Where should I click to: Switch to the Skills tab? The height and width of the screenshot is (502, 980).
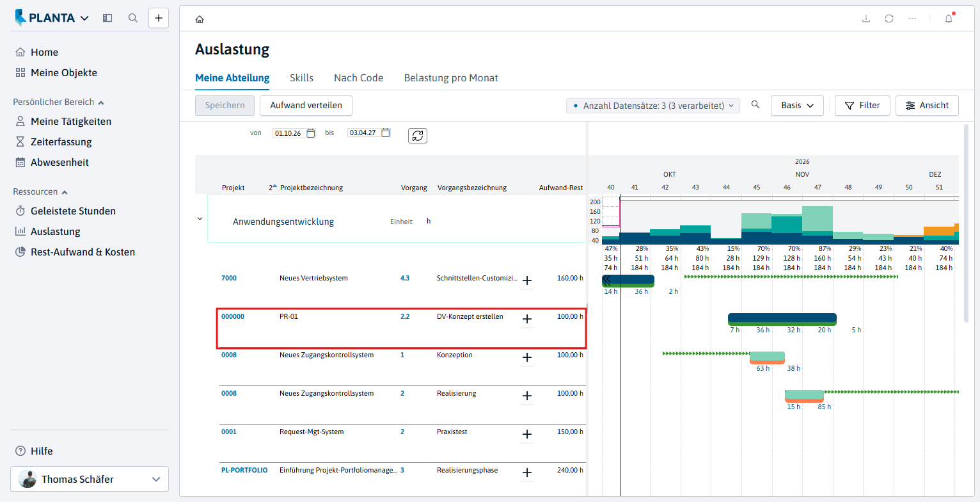tap(301, 78)
